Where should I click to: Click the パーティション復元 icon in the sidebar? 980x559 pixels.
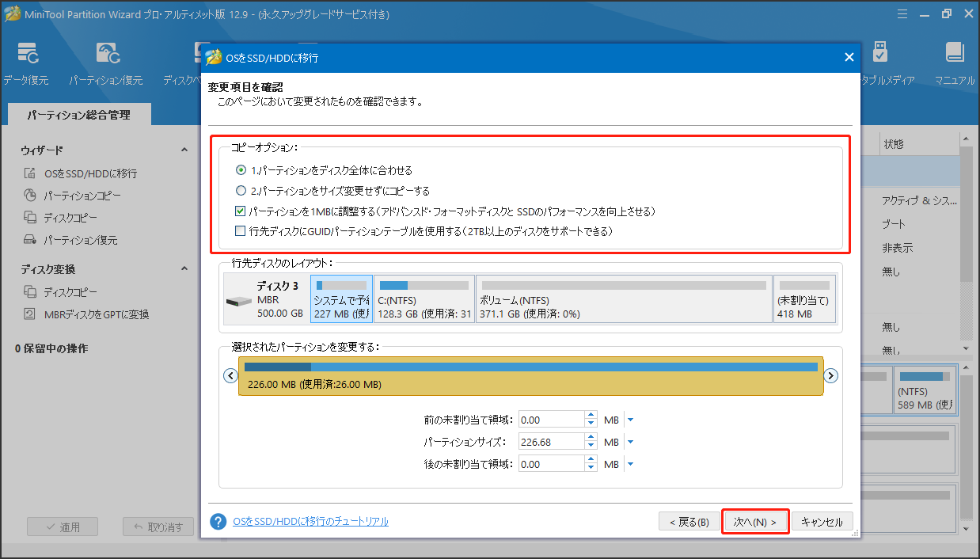[x=29, y=240]
